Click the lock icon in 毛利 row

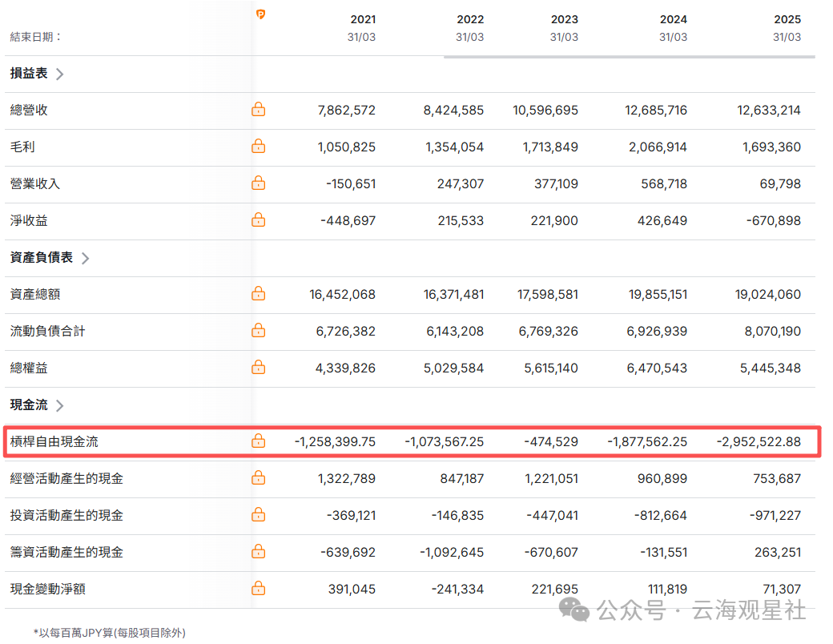coord(258,147)
